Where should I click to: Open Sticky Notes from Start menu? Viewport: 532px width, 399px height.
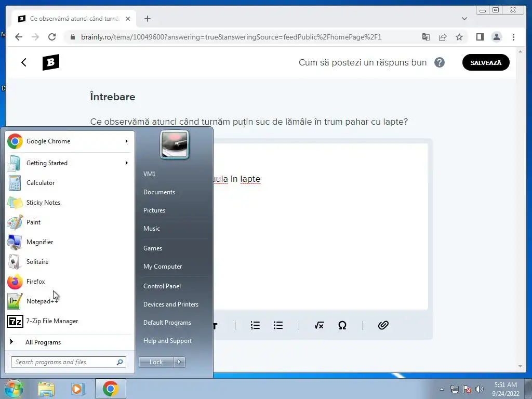[70, 203]
